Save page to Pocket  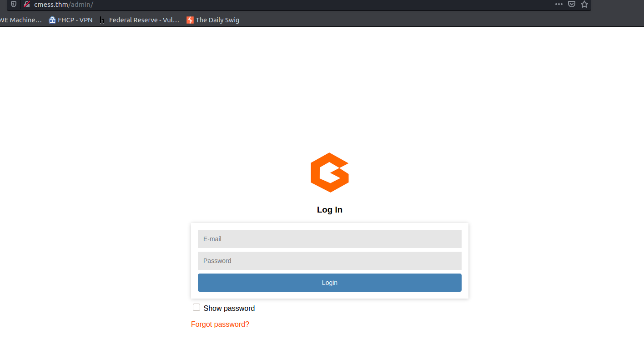tap(572, 4)
